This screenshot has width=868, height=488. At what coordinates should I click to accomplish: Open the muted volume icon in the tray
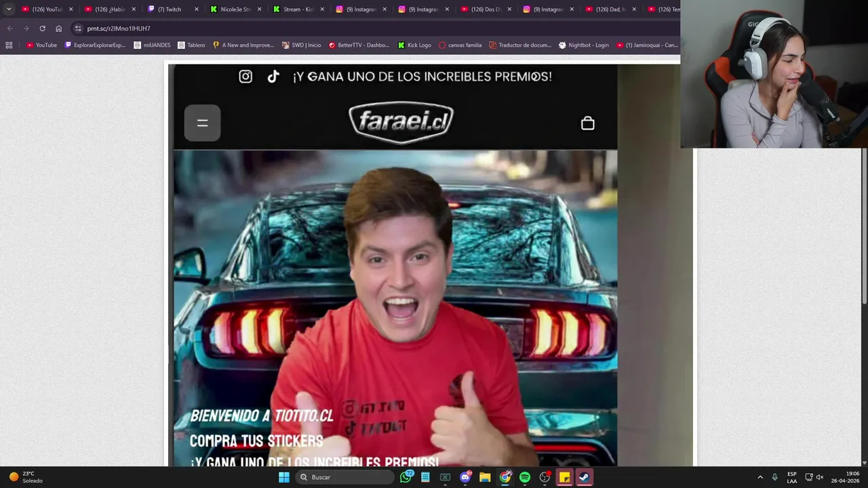pos(820,477)
